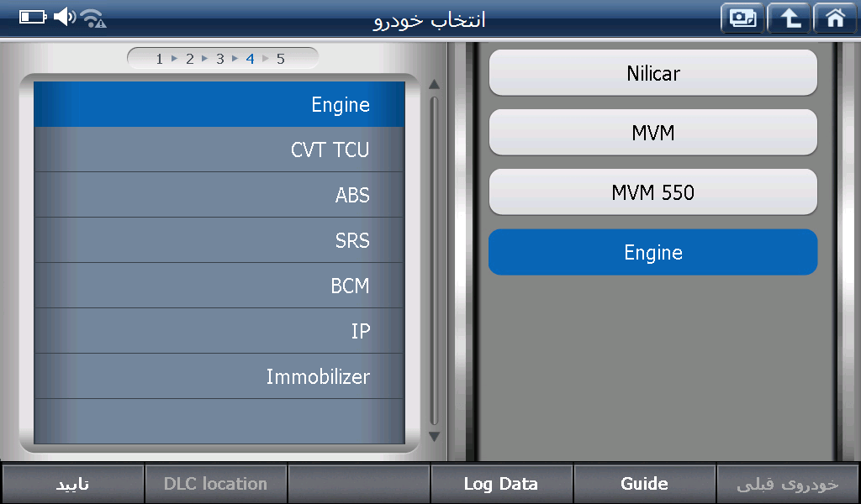Go back to Nilicar breadcrumb
This screenshot has height=504, width=861.
pos(652,73)
